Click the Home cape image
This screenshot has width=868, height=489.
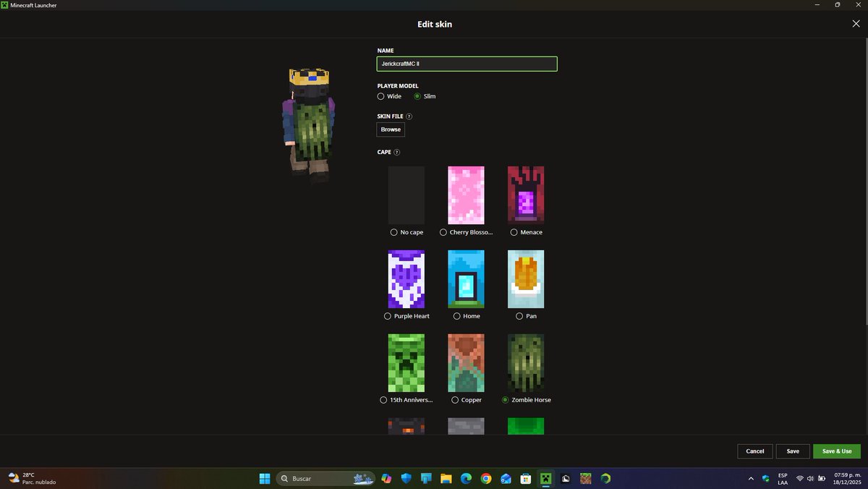click(x=466, y=279)
